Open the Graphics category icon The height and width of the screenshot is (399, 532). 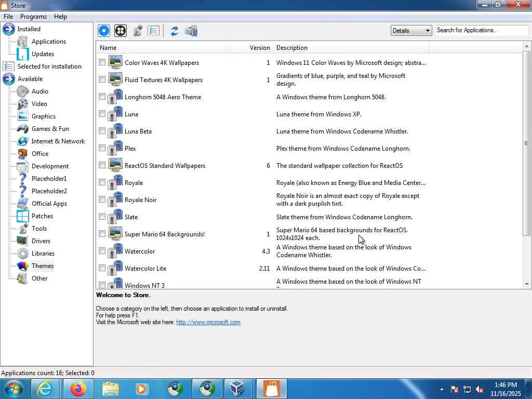[23, 116]
